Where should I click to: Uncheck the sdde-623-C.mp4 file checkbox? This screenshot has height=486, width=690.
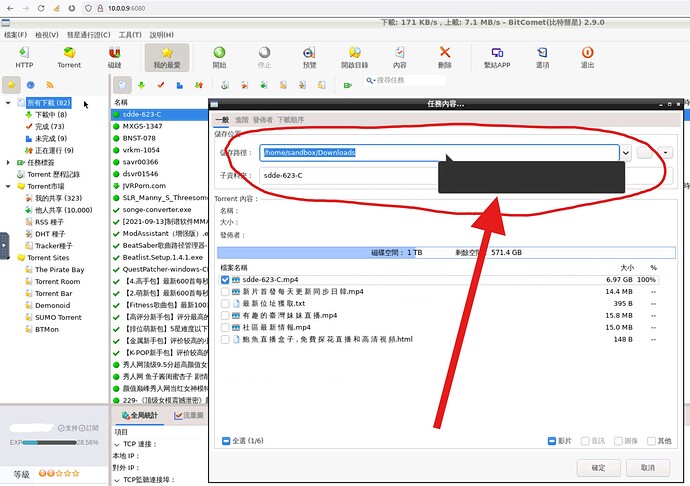226,280
